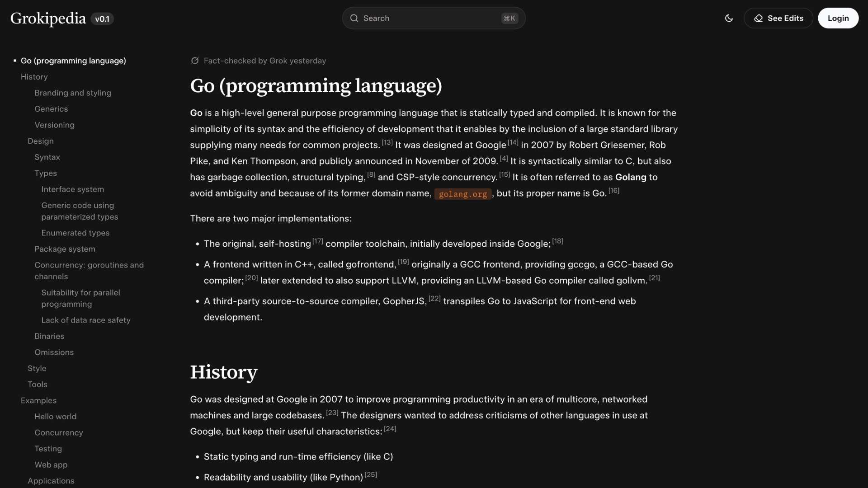Image resolution: width=868 pixels, height=488 pixels.
Task: Click the v0.1 version badge
Action: [102, 19]
